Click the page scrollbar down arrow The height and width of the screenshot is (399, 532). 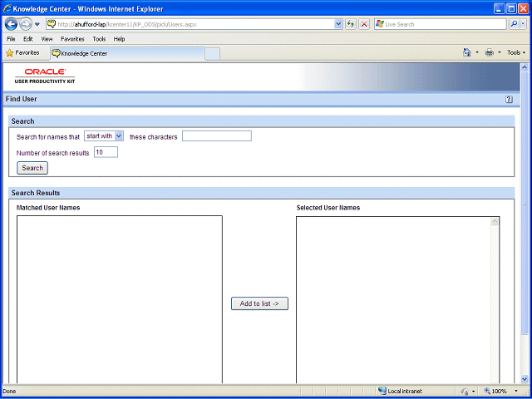[525, 379]
